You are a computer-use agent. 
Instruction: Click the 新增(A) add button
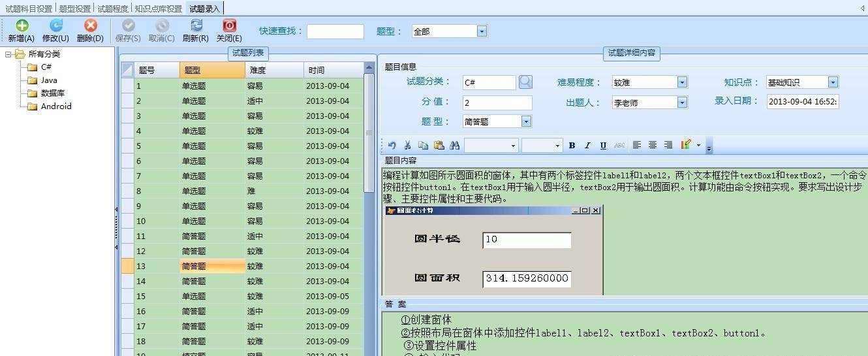click(22, 31)
